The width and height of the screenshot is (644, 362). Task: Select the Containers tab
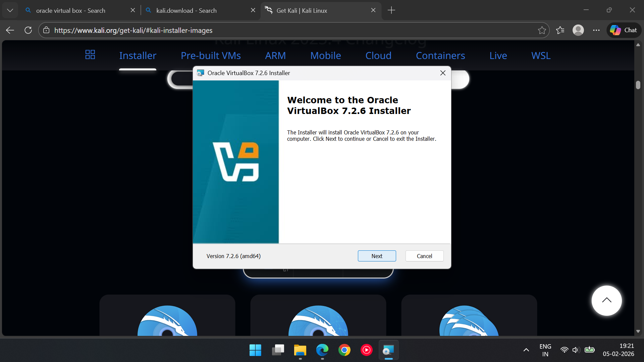(x=440, y=56)
